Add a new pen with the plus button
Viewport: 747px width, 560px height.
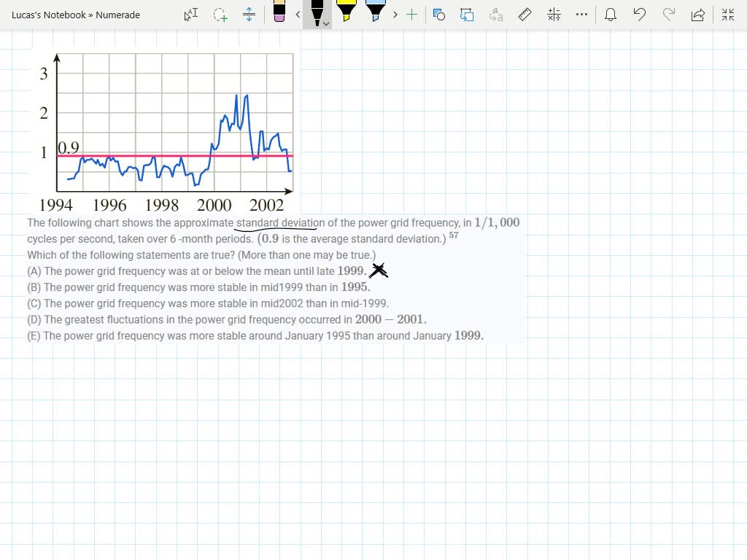click(412, 15)
